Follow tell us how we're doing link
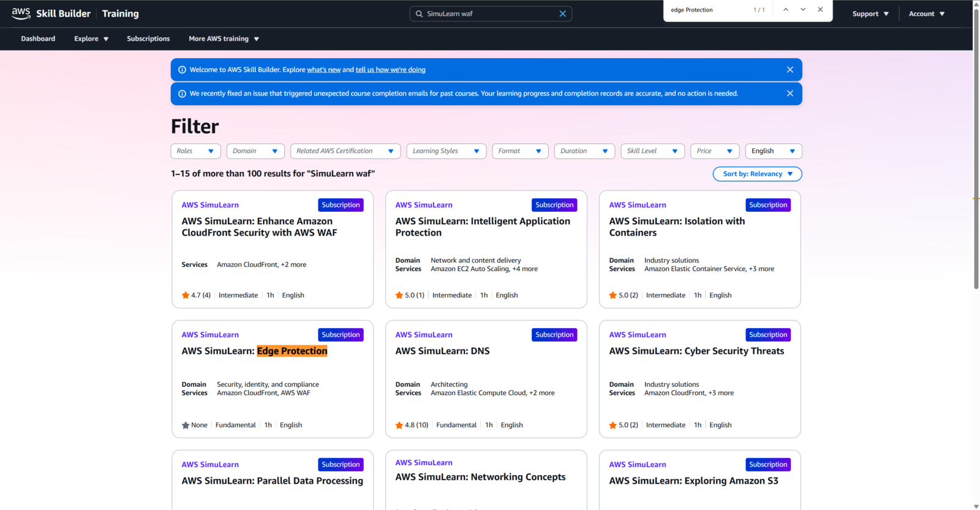The image size is (980, 510). tap(390, 70)
